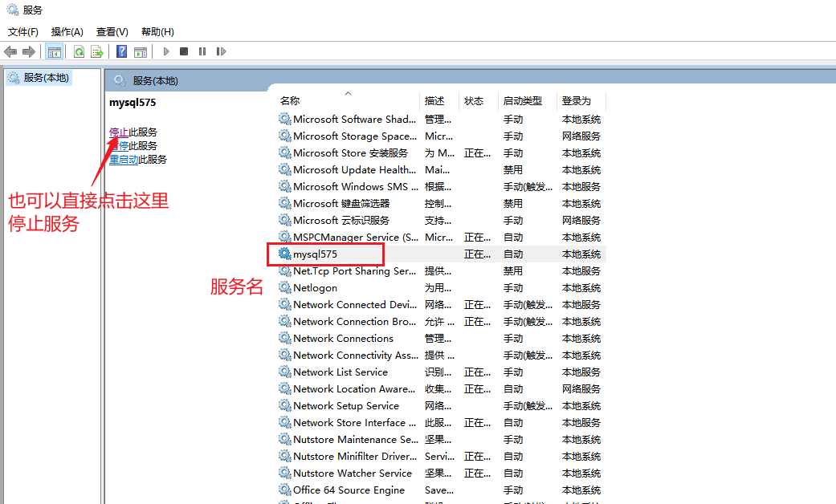Sort services by the 名称 column header
This screenshot has height=504, width=836.
(x=290, y=101)
